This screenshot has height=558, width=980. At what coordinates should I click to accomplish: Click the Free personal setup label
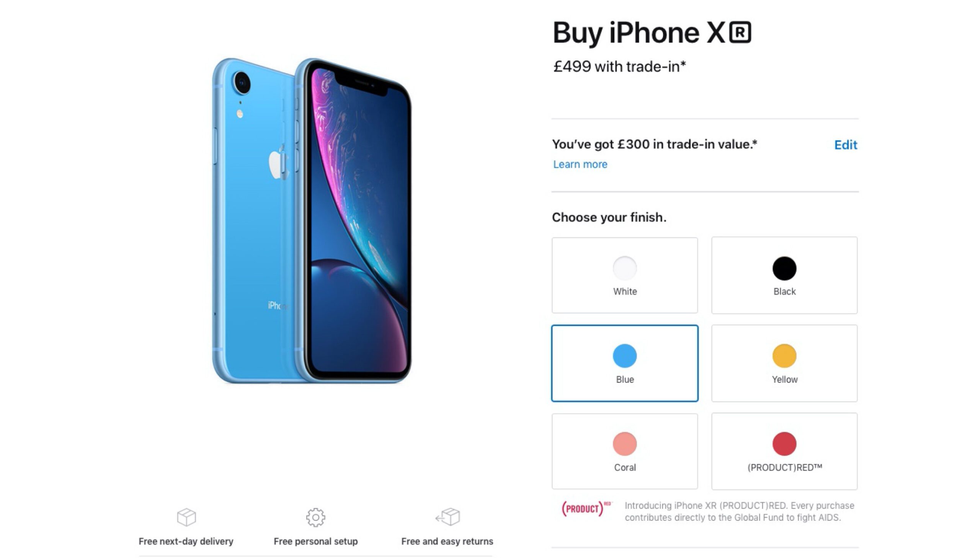click(315, 542)
